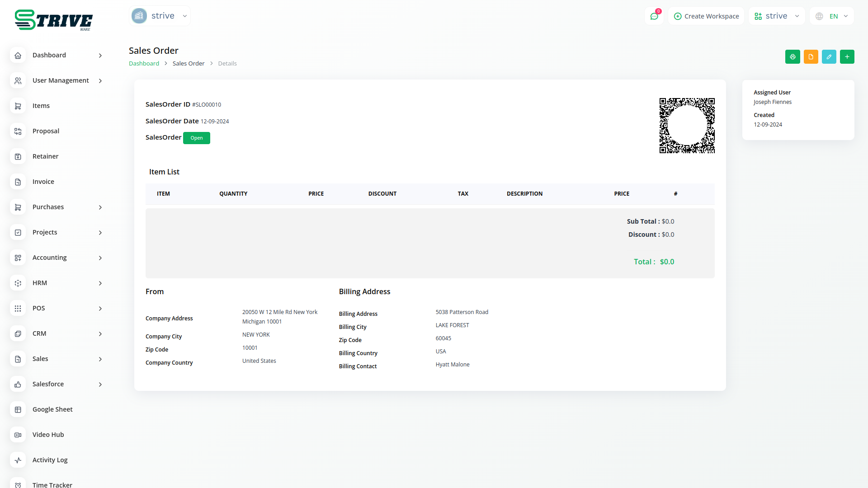Open the EN language dropdown
Screen dimensions: 868x488
click(x=832, y=16)
